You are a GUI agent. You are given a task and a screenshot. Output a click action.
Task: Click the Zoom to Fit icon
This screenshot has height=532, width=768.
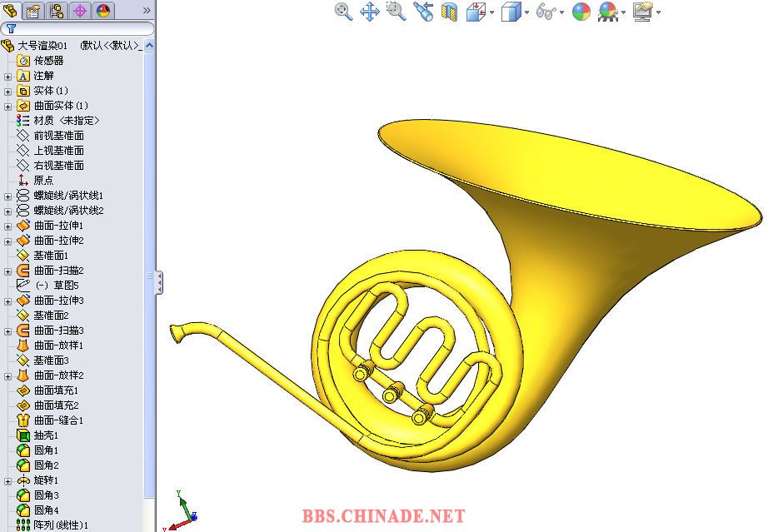coord(343,12)
